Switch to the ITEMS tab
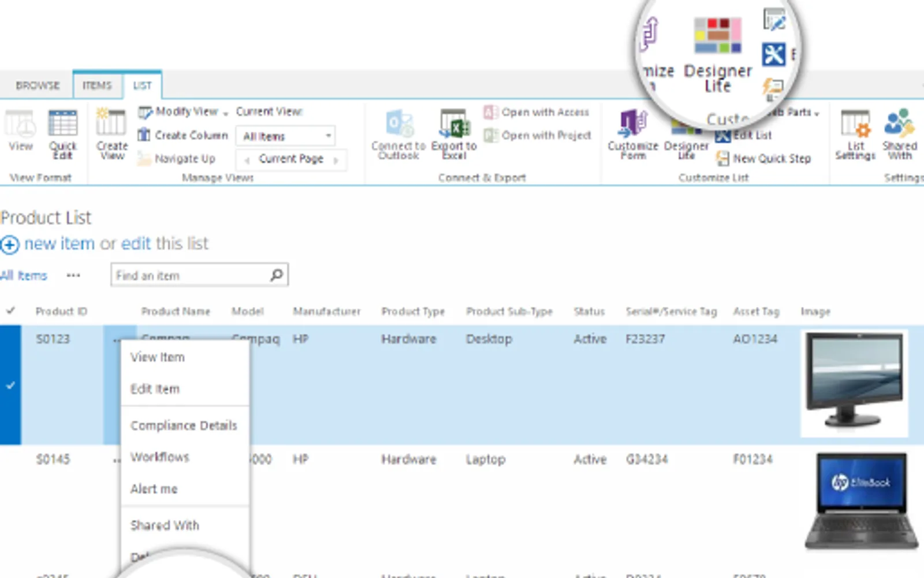 [x=96, y=86]
